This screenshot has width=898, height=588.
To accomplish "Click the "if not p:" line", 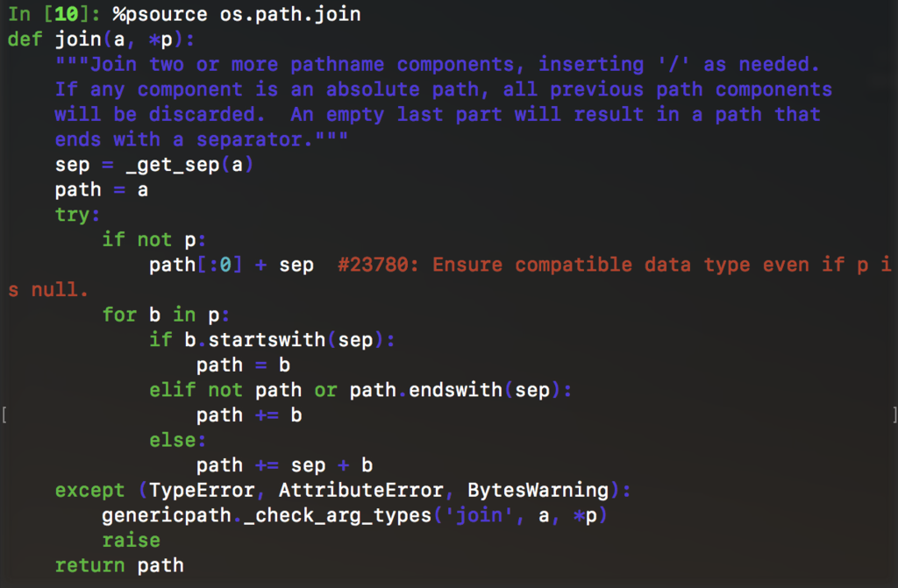I will pyautogui.click(x=154, y=239).
